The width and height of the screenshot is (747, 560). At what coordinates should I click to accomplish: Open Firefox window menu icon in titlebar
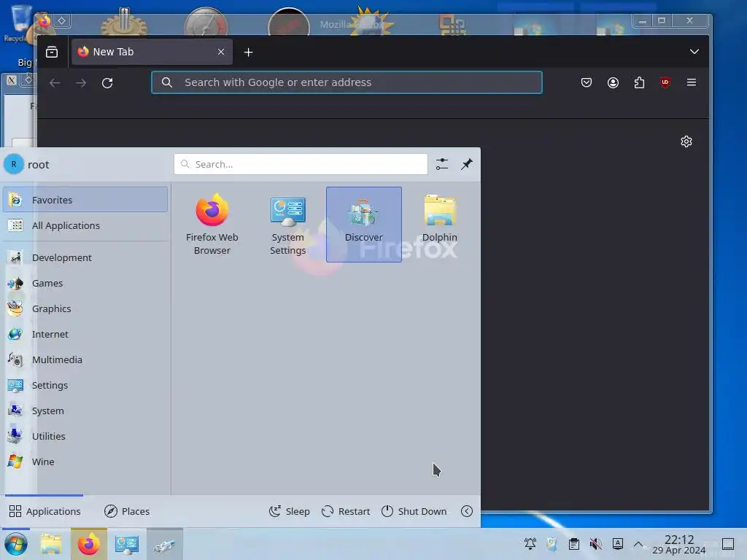coord(44,21)
